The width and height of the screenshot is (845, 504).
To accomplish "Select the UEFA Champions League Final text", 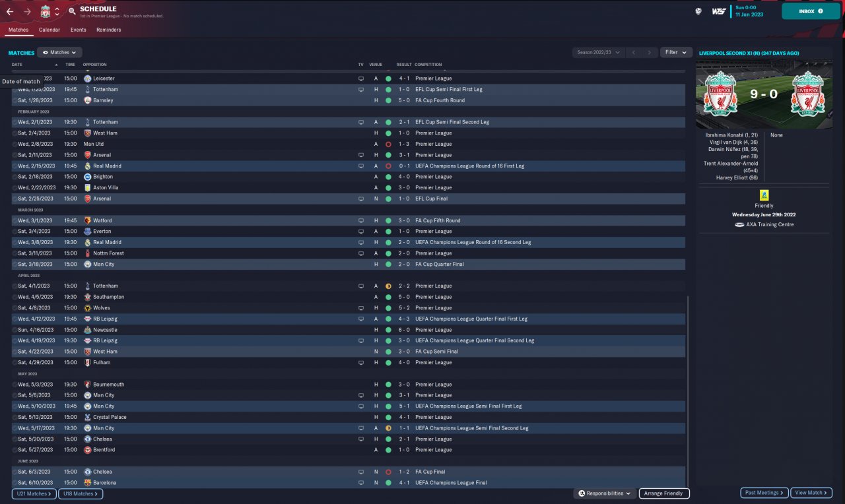I will click(x=451, y=483).
